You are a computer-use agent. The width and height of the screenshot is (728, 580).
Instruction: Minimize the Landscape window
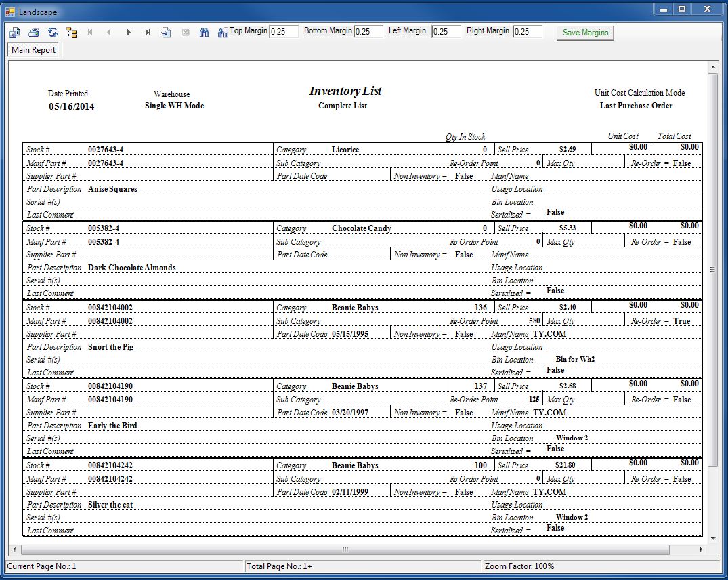664,9
